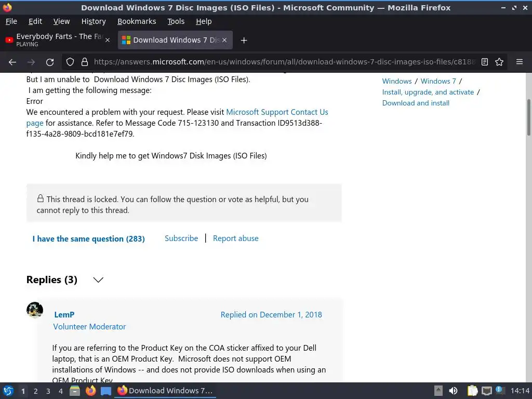
Task: Reload the current page
Action: (x=50, y=62)
